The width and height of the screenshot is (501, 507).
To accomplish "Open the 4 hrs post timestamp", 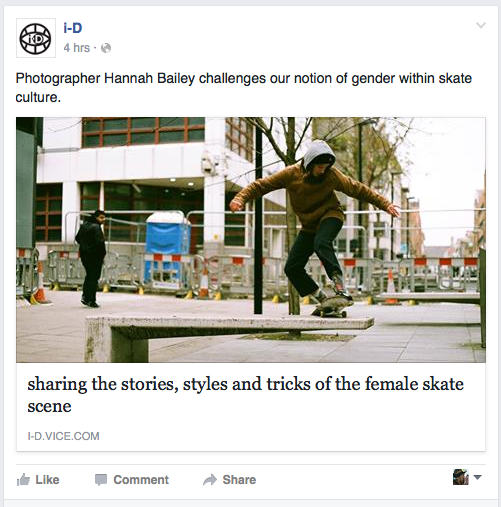I will pyautogui.click(x=77, y=48).
